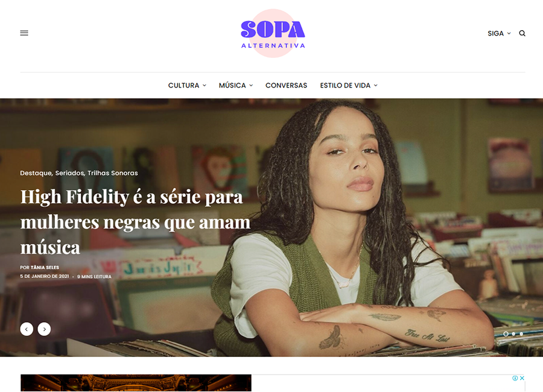
Task: Click the ad banner thumbnail image
Action: point(136,382)
